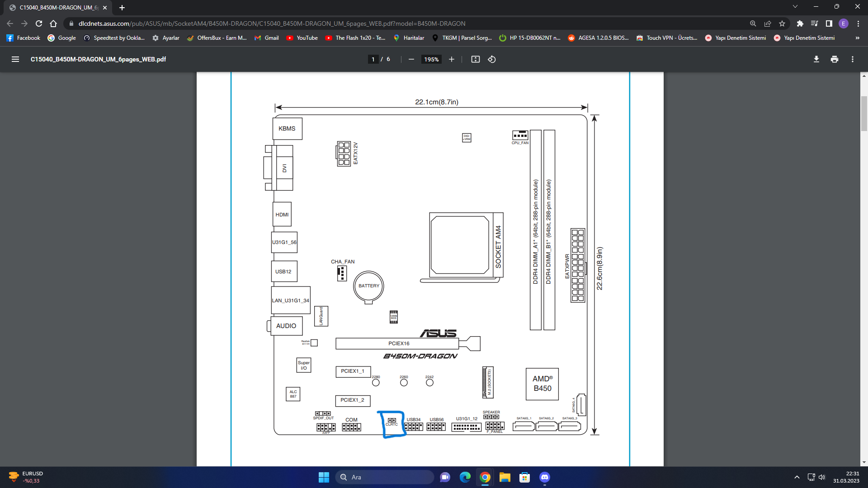Image resolution: width=868 pixels, height=488 pixels.
Task: Click the bookmark/star icon in address bar
Action: click(x=783, y=23)
